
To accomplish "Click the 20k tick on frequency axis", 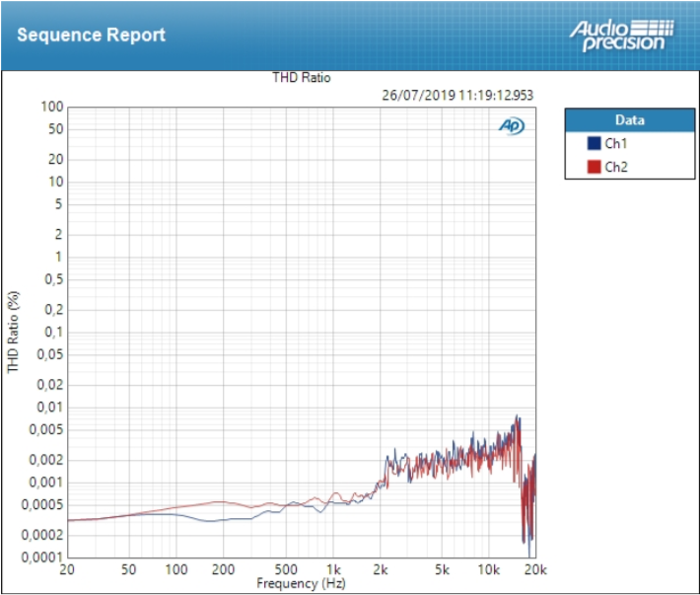I will 533,570.
